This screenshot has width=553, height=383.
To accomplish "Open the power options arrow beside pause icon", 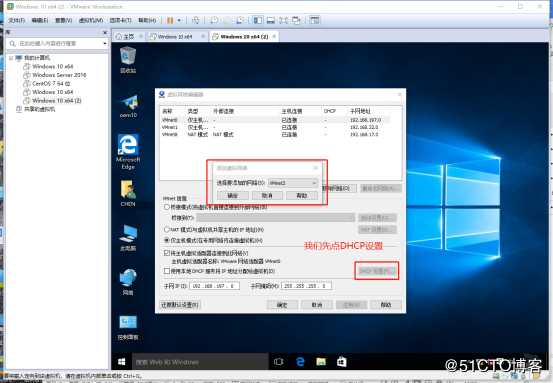I will [179, 20].
